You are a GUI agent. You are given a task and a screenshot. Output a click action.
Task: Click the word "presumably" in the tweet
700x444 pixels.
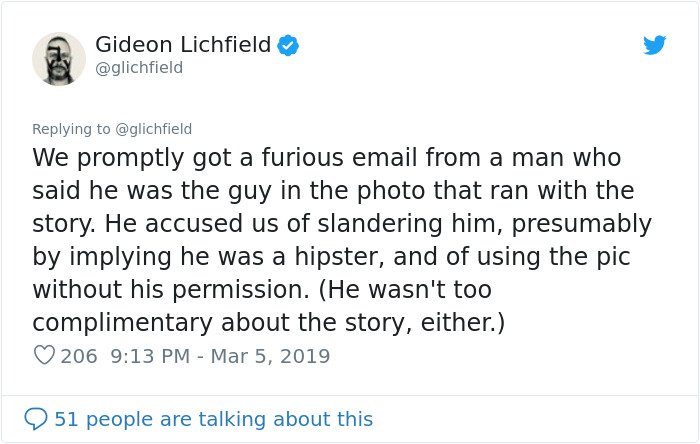[x=582, y=224]
